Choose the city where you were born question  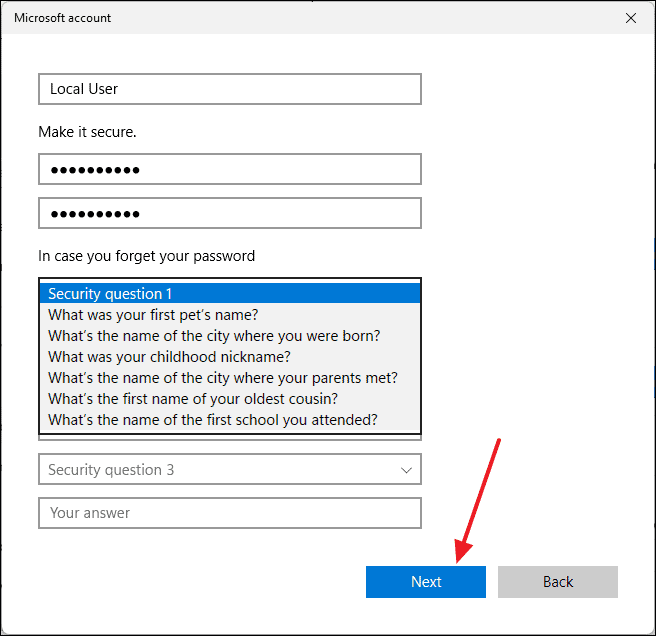point(230,336)
